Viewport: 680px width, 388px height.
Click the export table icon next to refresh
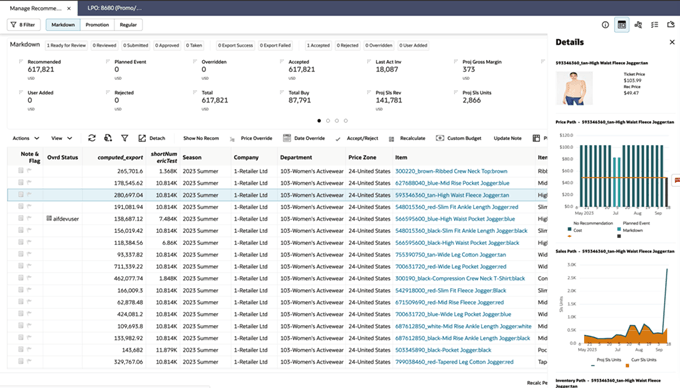coord(108,138)
